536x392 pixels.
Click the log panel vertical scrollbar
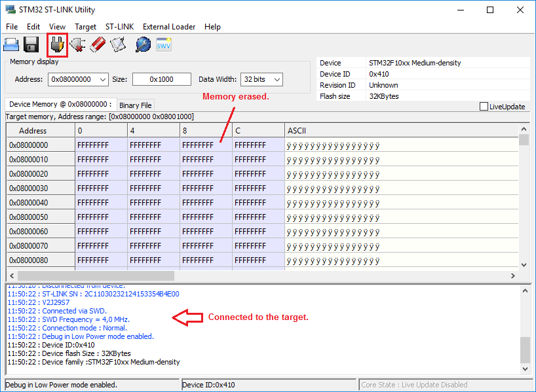click(524, 349)
